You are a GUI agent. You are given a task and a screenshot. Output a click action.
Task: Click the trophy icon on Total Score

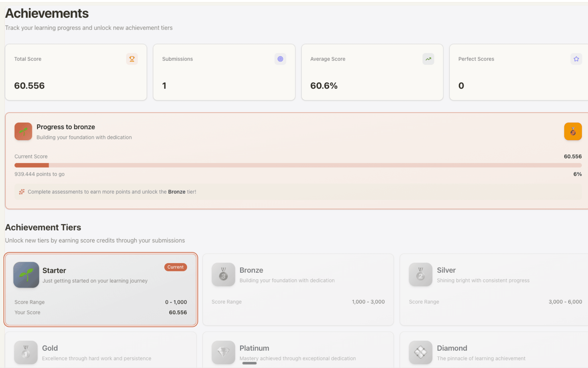[132, 59]
